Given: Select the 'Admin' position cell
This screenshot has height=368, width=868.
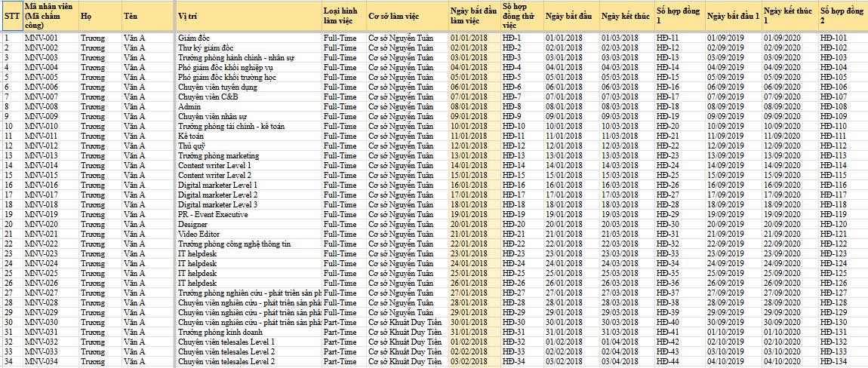Looking at the screenshot, I should click(x=249, y=106).
